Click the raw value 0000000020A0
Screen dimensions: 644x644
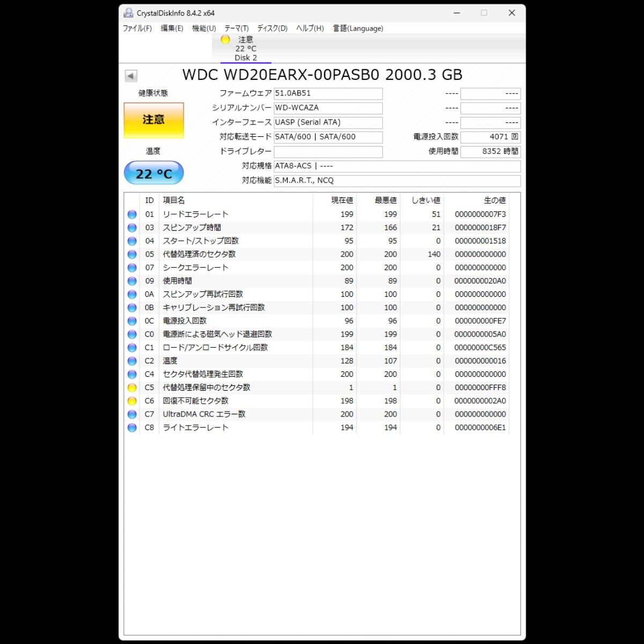[x=480, y=281]
